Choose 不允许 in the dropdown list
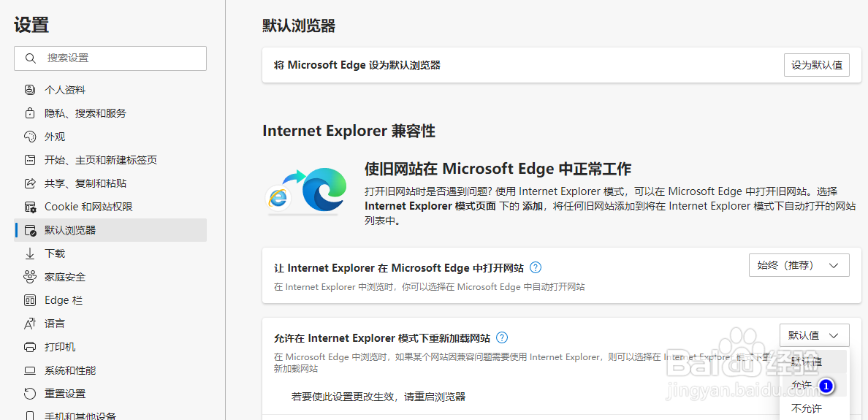868x420 pixels. 813,409
